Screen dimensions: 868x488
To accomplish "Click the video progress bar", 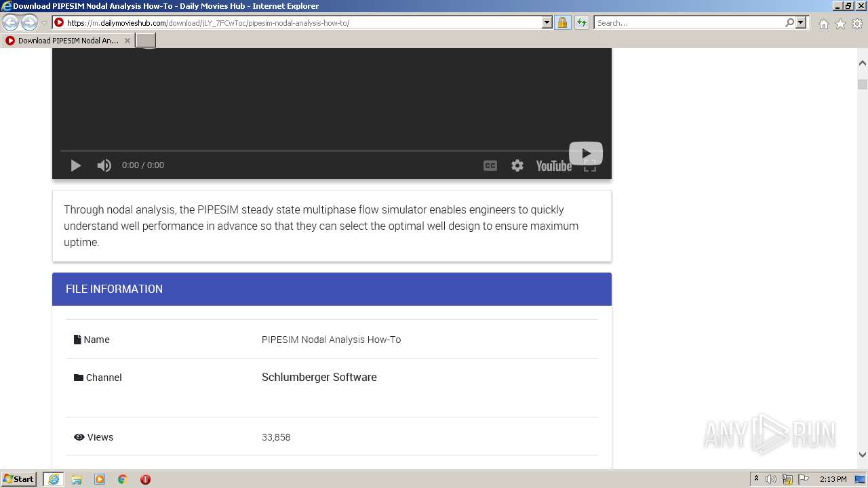I will (x=314, y=150).
